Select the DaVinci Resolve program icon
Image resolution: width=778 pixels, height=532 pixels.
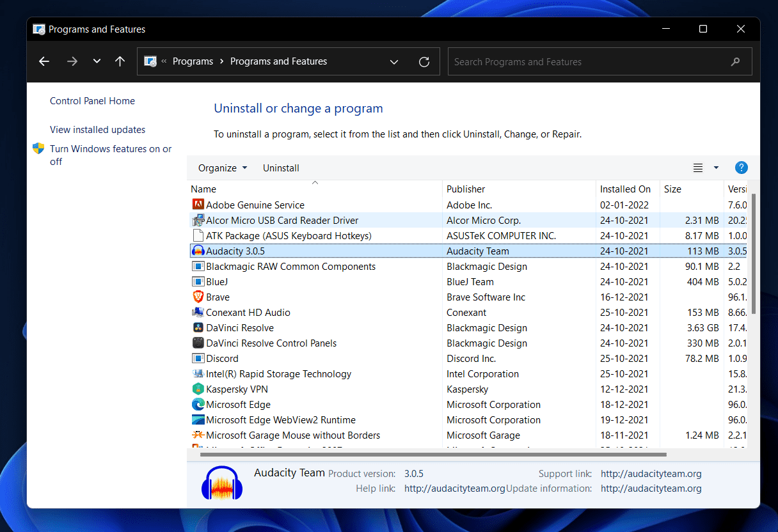point(198,327)
